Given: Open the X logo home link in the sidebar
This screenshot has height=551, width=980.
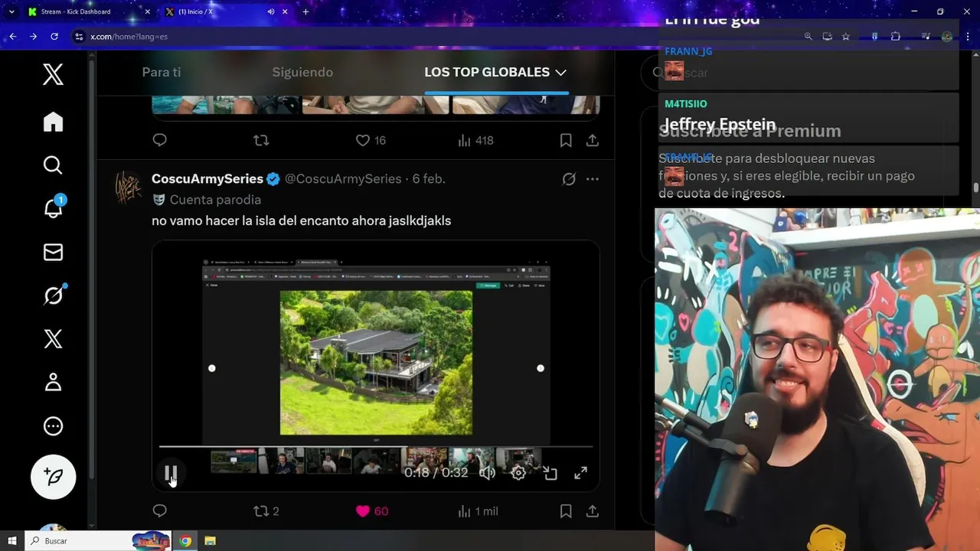Looking at the screenshot, I should click(x=53, y=74).
